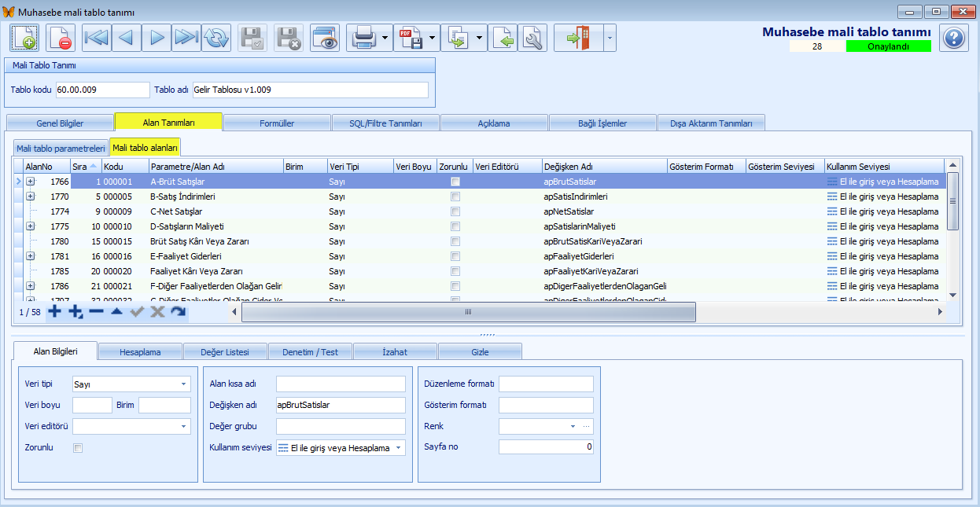Open the Veri tipi dropdown
Image resolution: width=980 pixels, height=507 pixels.
pyautogui.click(x=183, y=384)
